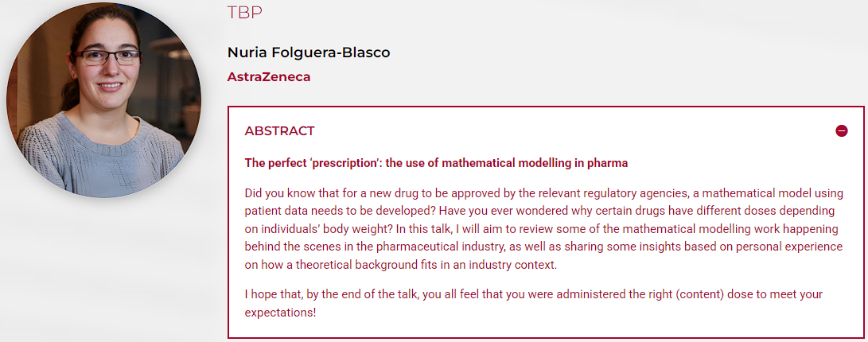Viewport: 868px width, 342px height.
Task: Click the speaker name Nuria Folguera-Blasco
Action: [309, 53]
